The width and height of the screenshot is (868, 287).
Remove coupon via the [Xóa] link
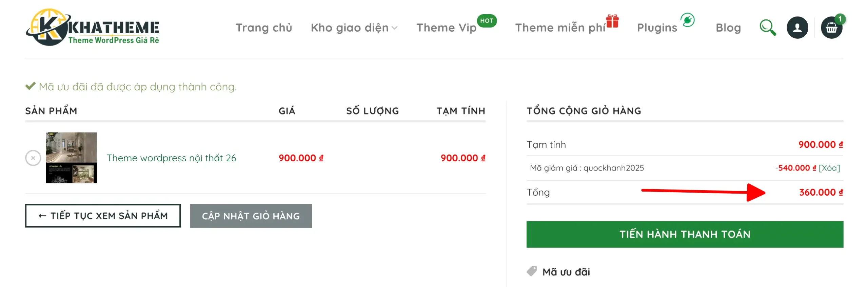829,168
